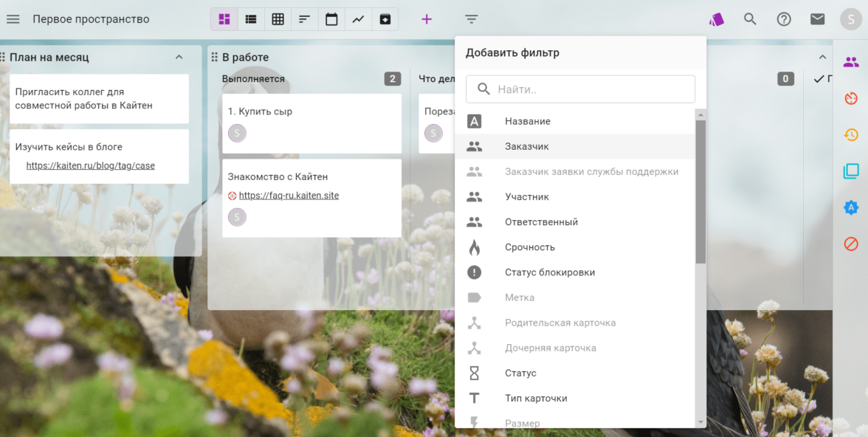This screenshot has height=437, width=868.
Task: Click scrollbar up arrow in filter list
Action: click(x=701, y=114)
